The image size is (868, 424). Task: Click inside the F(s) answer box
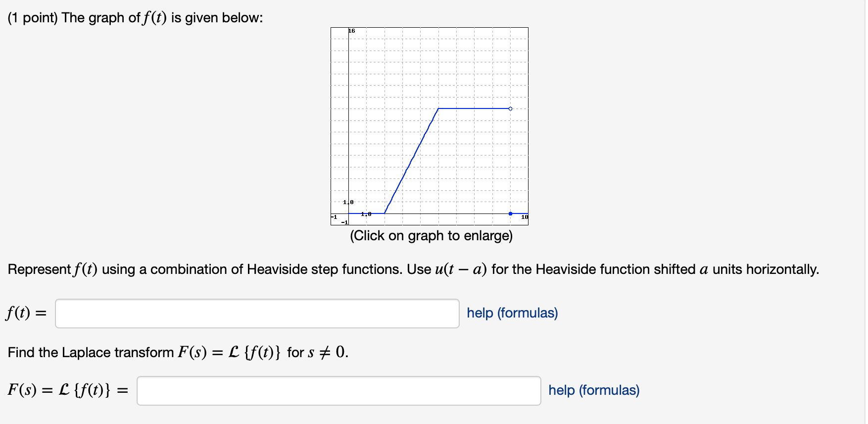coord(339,391)
